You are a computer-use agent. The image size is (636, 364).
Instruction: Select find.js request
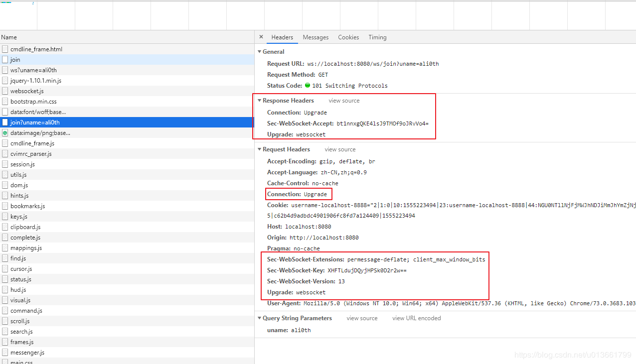coord(127,258)
